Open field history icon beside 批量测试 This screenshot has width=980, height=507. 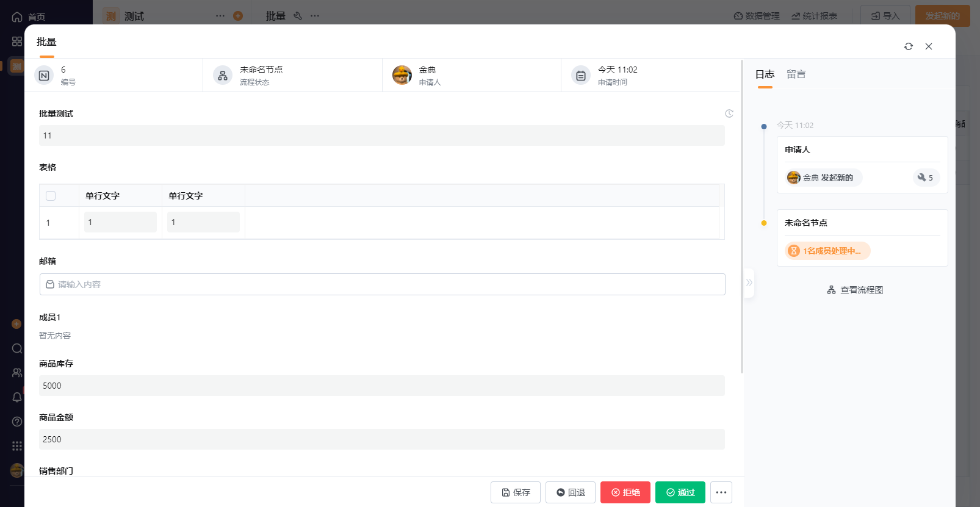[729, 113]
